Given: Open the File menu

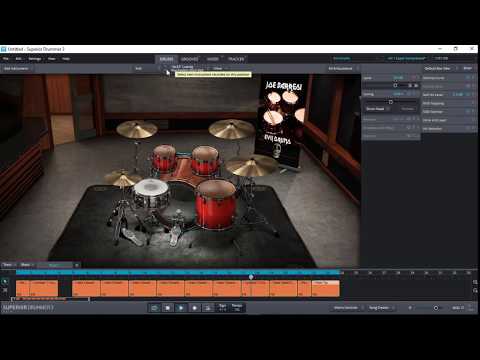Looking at the screenshot, I should [6, 59].
